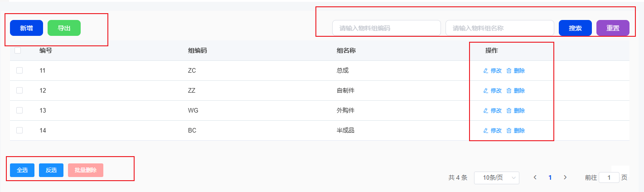This screenshot has height=192, width=644.
Task: Click trash delete icon for row 11
Action: tap(509, 71)
